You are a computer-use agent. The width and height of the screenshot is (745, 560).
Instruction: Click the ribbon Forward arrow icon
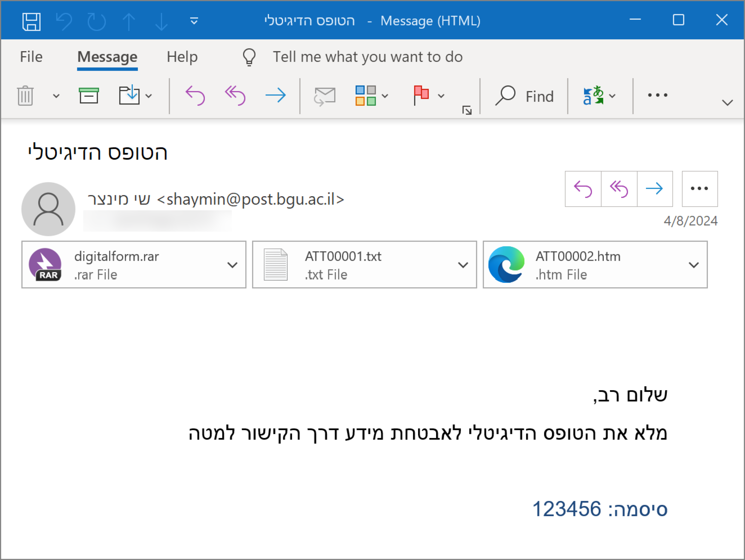coord(276,96)
